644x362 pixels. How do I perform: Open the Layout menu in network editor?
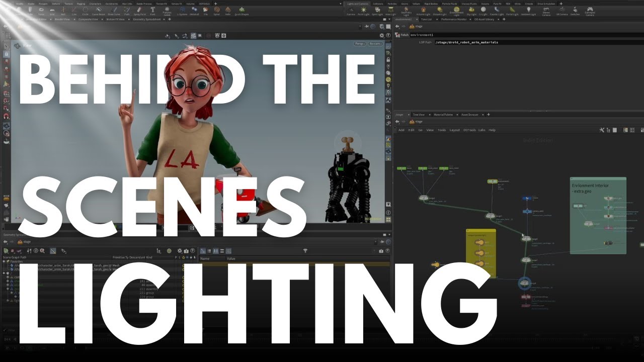pyautogui.click(x=454, y=130)
